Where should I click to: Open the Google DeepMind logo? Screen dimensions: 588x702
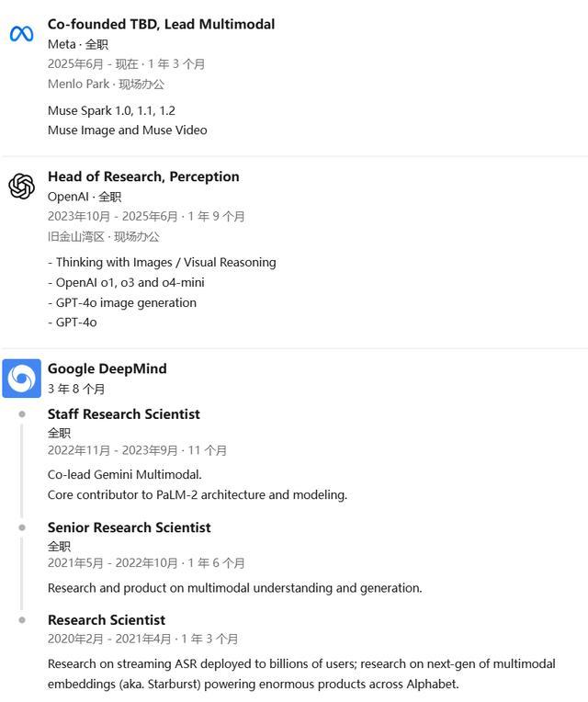click(x=21, y=379)
